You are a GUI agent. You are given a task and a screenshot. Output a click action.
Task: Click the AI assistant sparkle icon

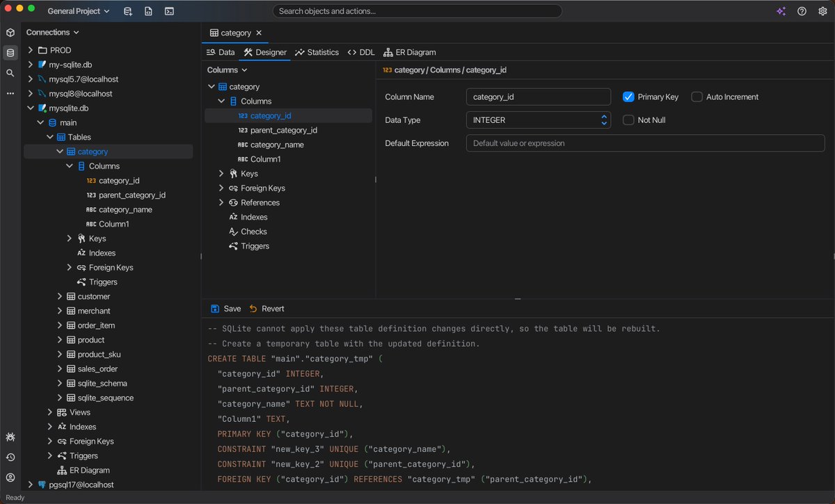tap(781, 11)
